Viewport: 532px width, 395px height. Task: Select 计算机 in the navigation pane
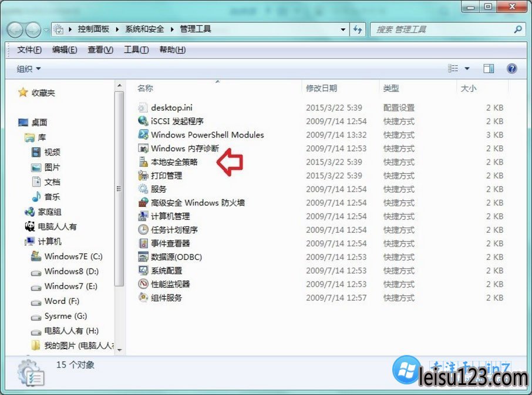tap(43, 242)
